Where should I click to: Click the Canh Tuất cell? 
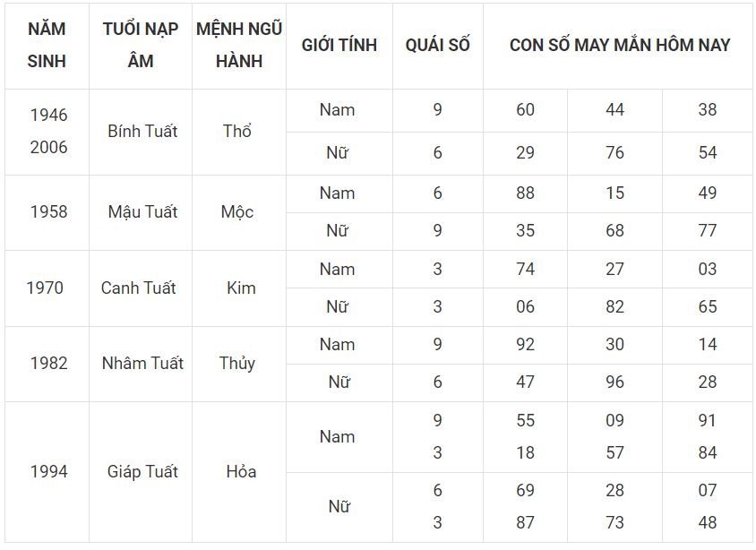[138, 288]
